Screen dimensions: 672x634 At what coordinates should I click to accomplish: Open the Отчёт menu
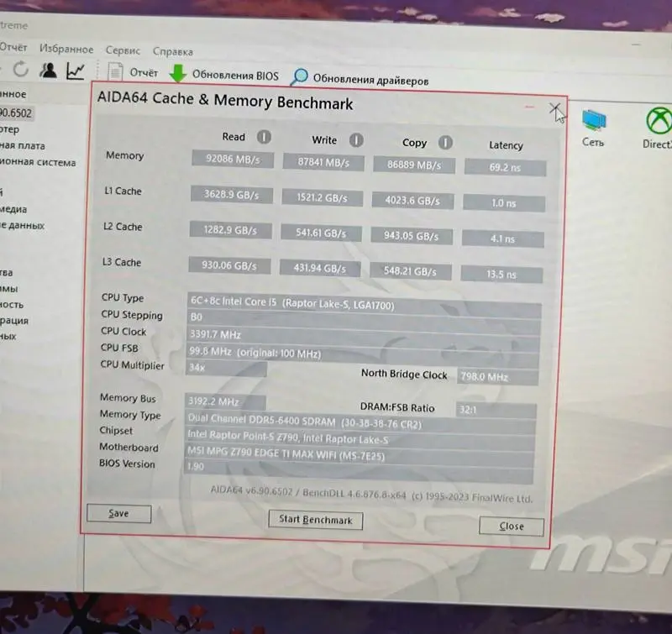coord(13,47)
